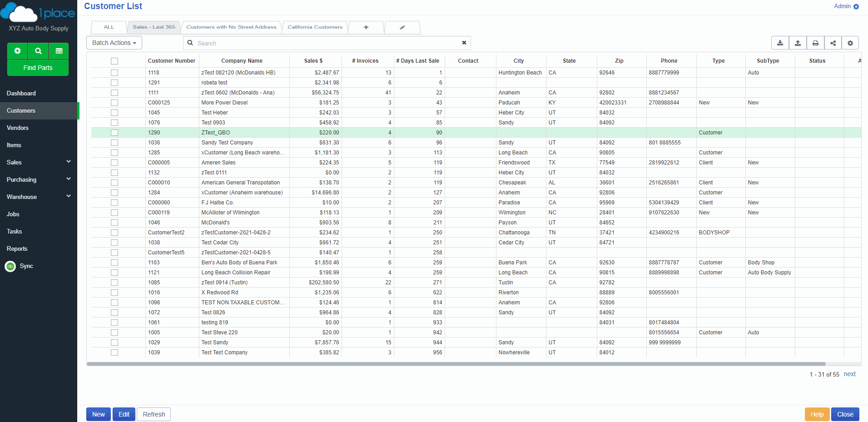Tick the checkbox for customer 1118
The image size is (868, 422).
(x=114, y=73)
